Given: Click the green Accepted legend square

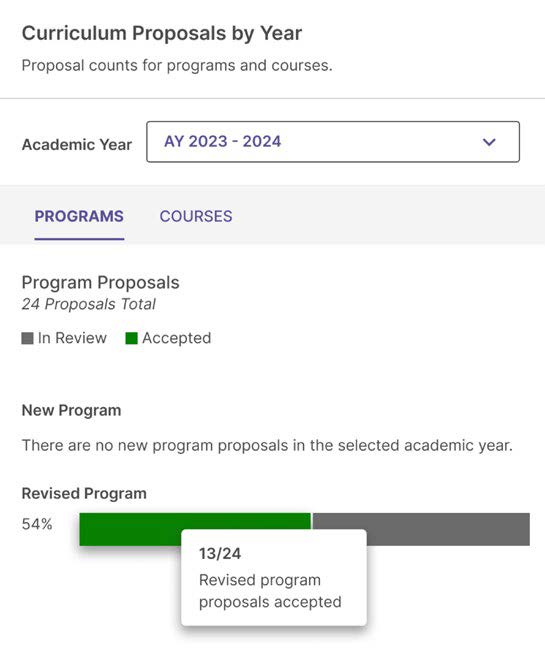Looking at the screenshot, I should coord(132,338).
